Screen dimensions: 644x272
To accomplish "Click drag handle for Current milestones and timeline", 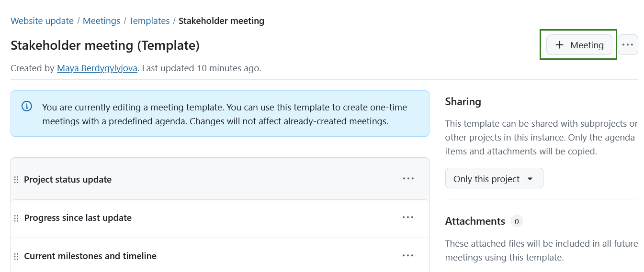I will coord(16,256).
